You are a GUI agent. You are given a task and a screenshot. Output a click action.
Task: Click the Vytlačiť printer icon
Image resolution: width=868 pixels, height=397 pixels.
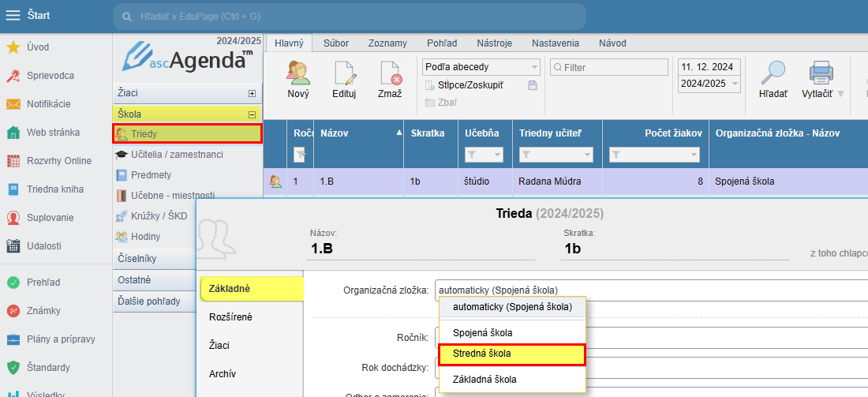pyautogui.click(x=821, y=73)
